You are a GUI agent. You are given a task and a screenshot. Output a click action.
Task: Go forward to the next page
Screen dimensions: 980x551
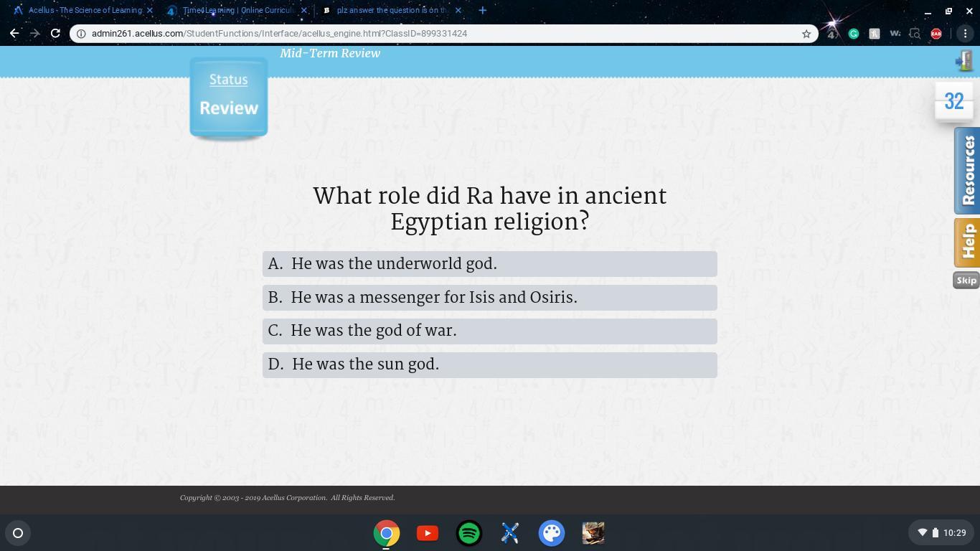(x=34, y=33)
